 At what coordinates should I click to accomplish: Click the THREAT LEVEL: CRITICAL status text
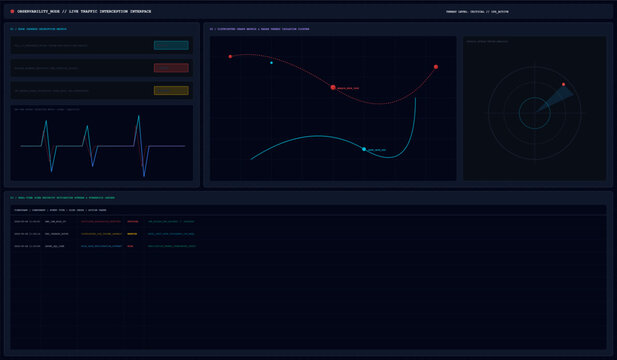477,12
